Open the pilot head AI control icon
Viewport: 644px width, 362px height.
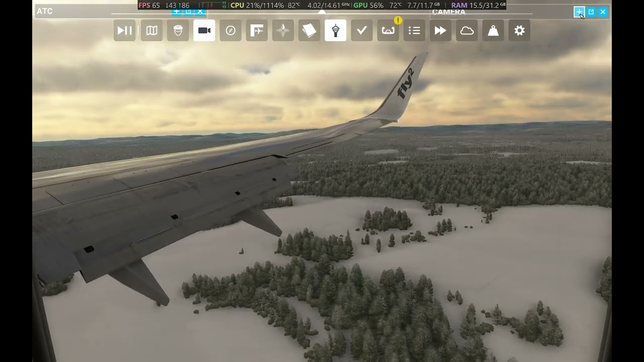click(178, 31)
